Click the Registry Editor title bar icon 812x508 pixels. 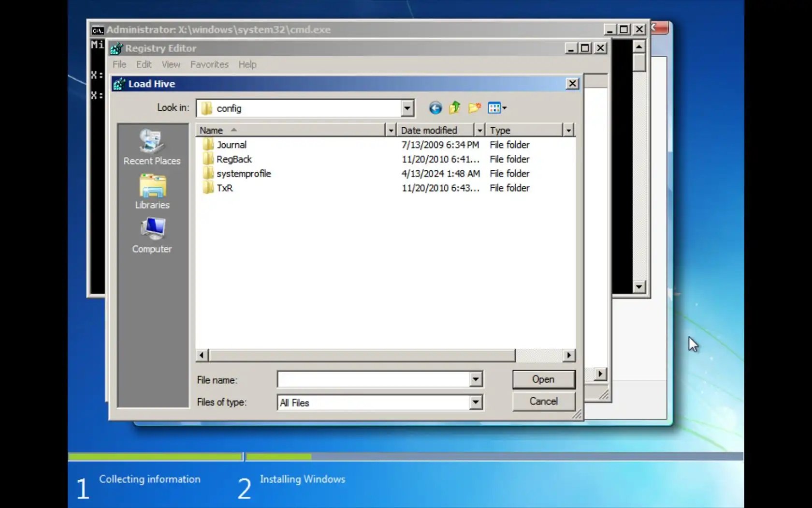(x=116, y=48)
